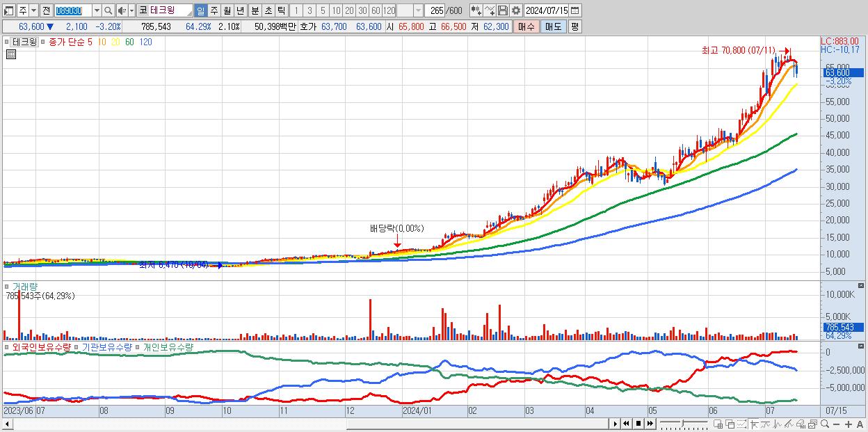Click the 전 button in the top toolbar
The width and height of the screenshot is (868, 432).
click(x=45, y=10)
